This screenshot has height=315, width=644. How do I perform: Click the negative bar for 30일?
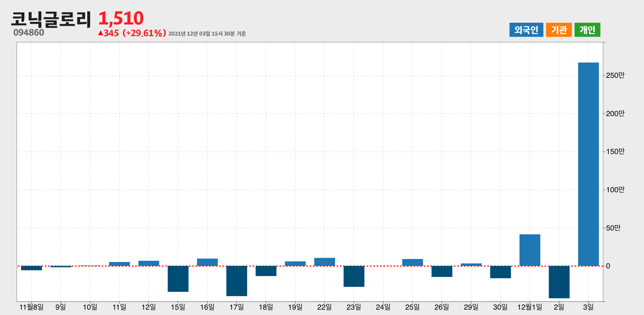[x=500, y=272]
